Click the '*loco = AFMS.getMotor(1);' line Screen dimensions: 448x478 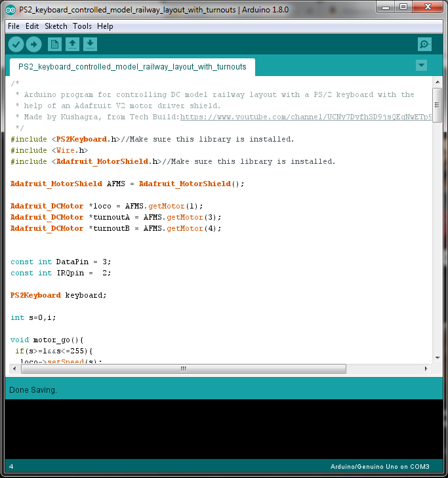(106, 206)
